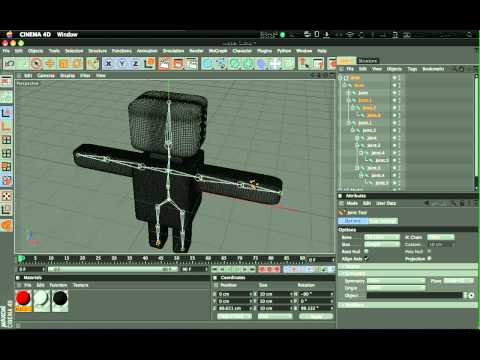Select the white material swatch
Image resolution: width=480 pixels, height=360 pixels.
click(41, 300)
